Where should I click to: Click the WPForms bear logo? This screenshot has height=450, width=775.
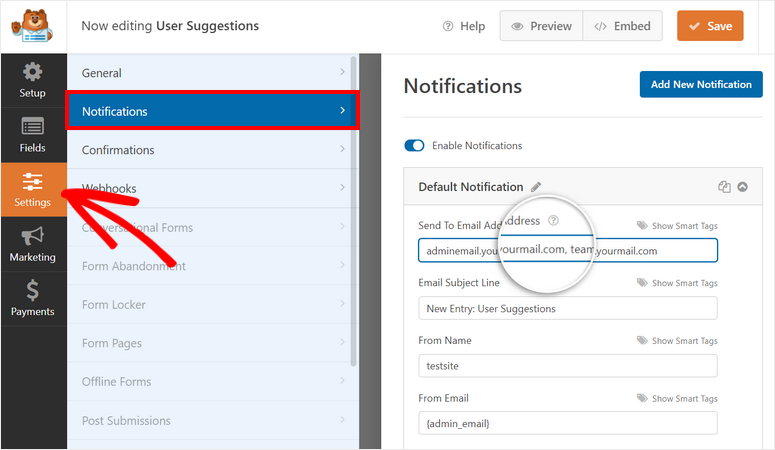[33, 27]
